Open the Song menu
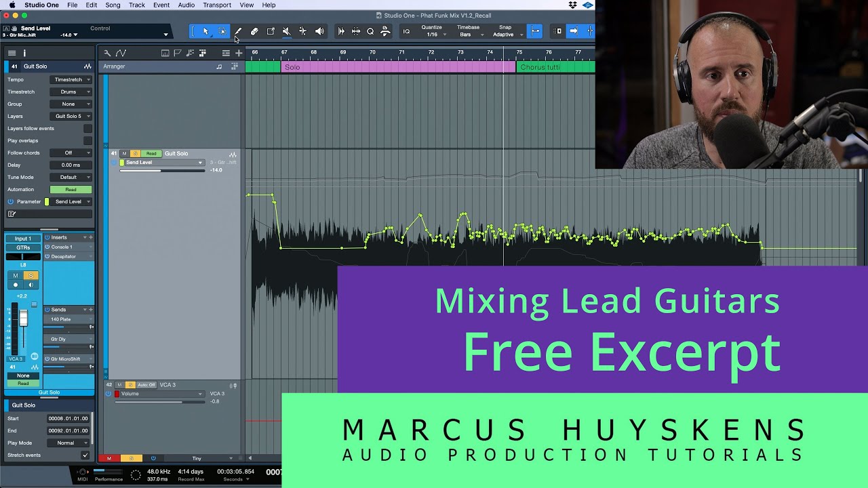The image size is (868, 488). 113,5
